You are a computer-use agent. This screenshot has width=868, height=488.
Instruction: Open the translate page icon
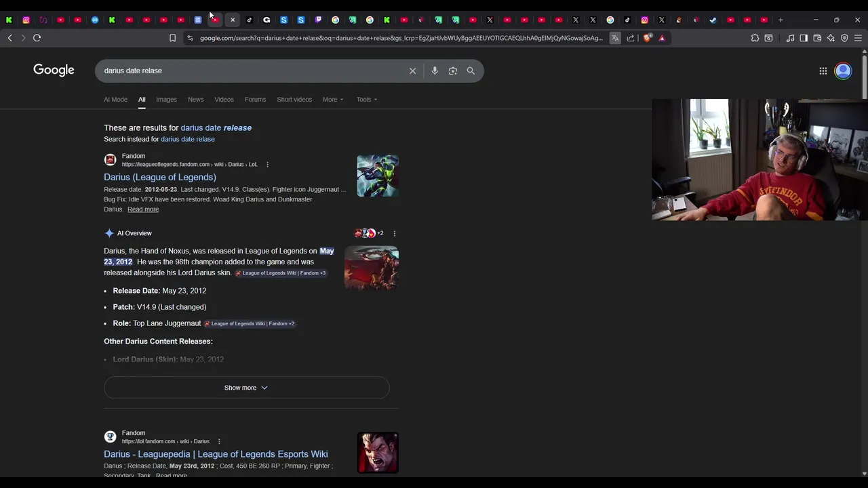615,38
